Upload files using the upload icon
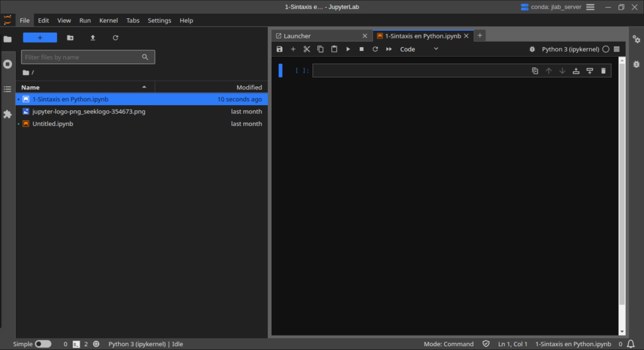Screen dimensions: 644x350 tap(93, 38)
